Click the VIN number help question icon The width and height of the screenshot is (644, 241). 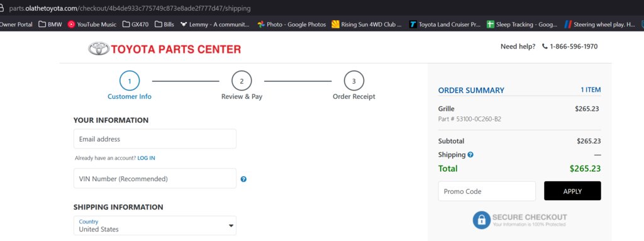[x=243, y=179]
